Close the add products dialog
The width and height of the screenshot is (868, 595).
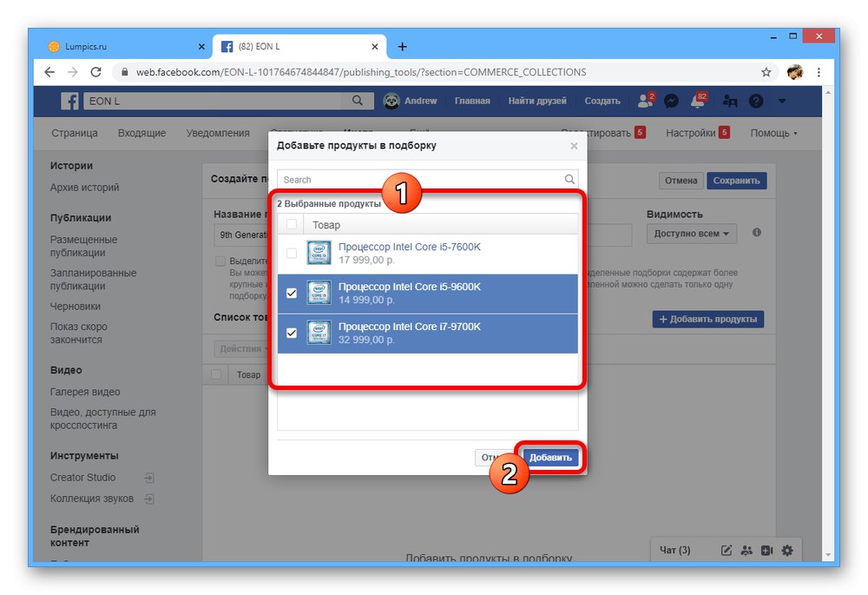tap(574, 146)
